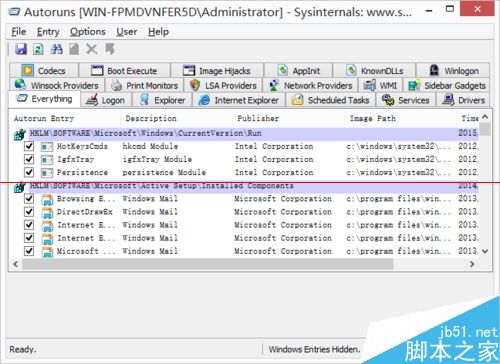The width and height of the screenshot is (500, 364).
Task: Click Windows Entries Hidden status text
Action: (x=314, y=349)
